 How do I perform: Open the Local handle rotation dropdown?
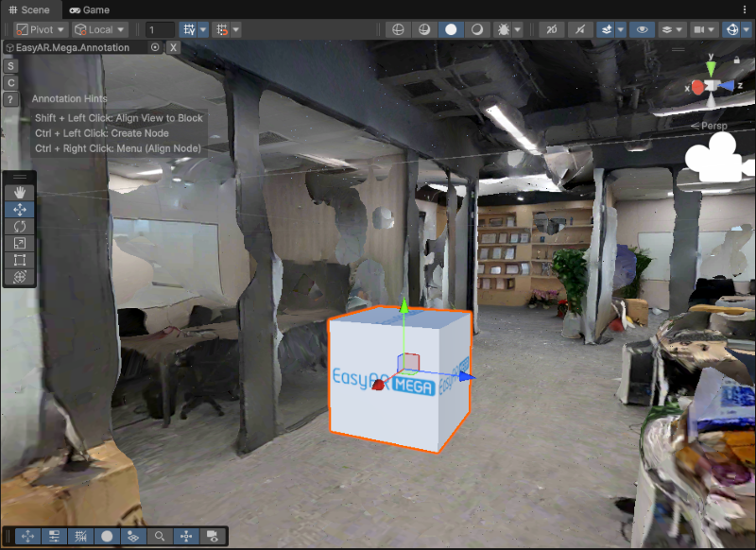coord(100,30)
